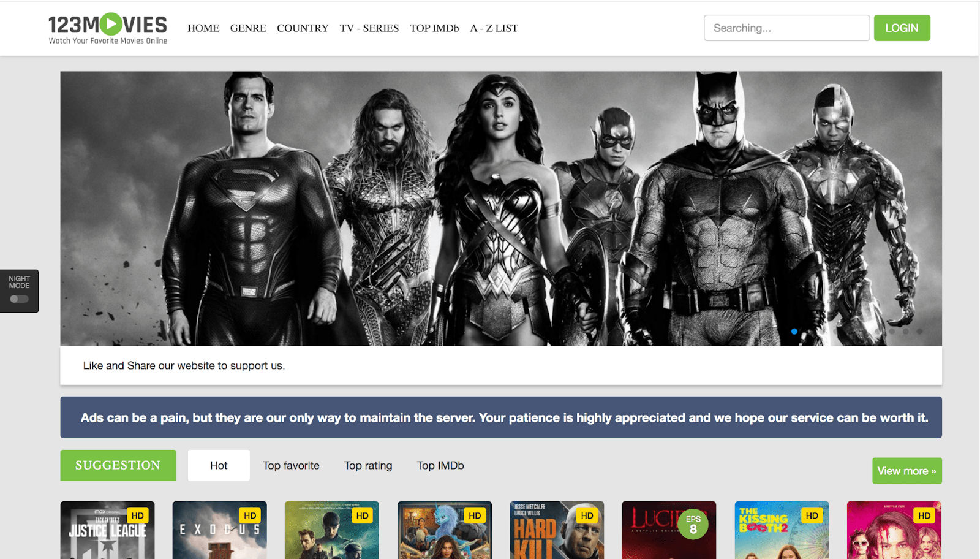Switch to the Top rating tab

368,465
